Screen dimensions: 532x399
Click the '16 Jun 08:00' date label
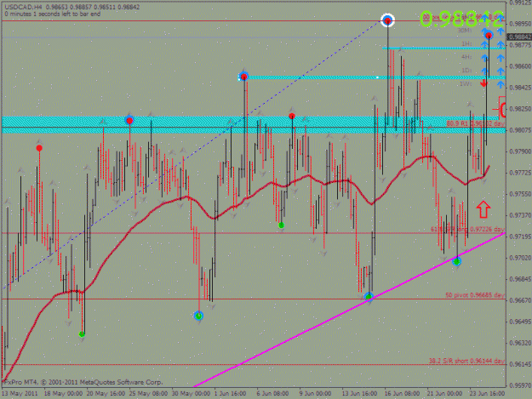[x=403, y=394]
